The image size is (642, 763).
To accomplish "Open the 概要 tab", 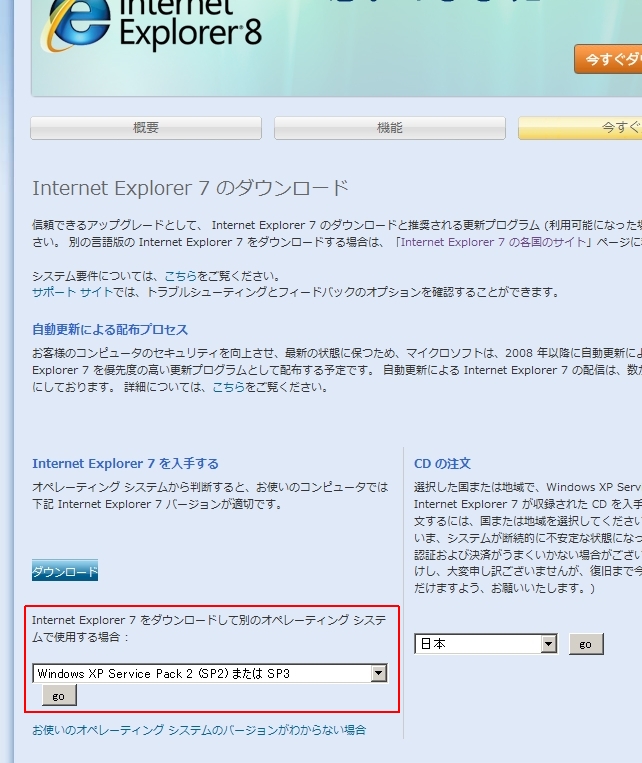I will click(x=146, y=128).
